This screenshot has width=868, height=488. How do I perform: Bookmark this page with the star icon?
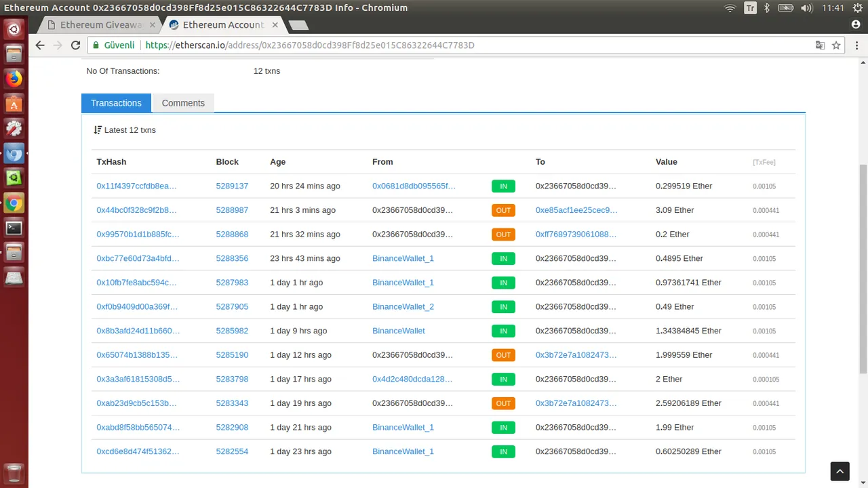837,45
